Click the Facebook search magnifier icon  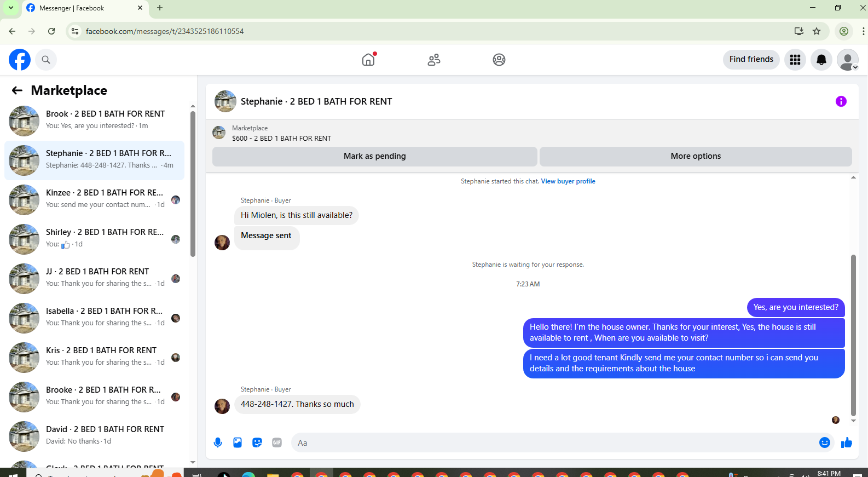[46, 60]
